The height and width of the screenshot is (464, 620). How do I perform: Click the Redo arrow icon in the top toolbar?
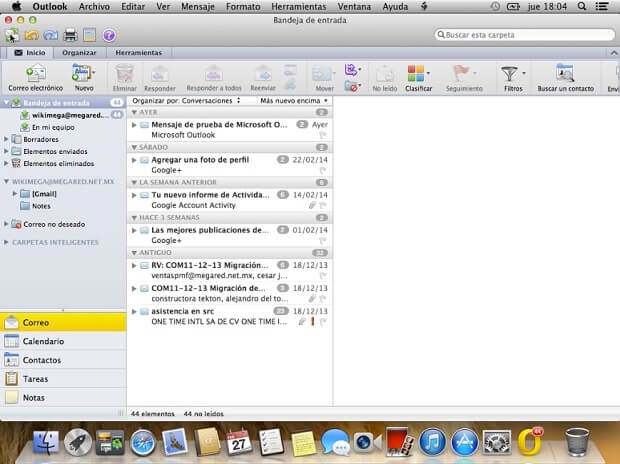[51, 36]
